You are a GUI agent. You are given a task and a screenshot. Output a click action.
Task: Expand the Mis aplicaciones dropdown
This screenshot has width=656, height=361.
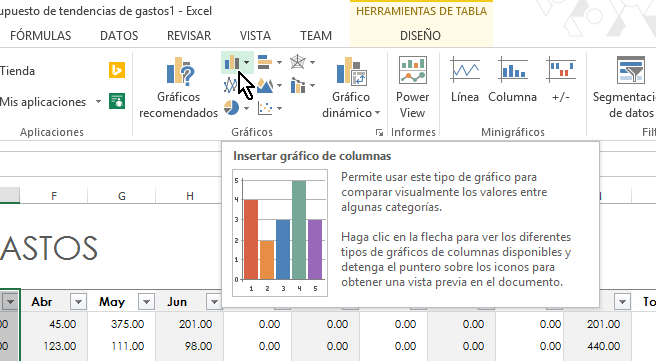coord(98,102)
